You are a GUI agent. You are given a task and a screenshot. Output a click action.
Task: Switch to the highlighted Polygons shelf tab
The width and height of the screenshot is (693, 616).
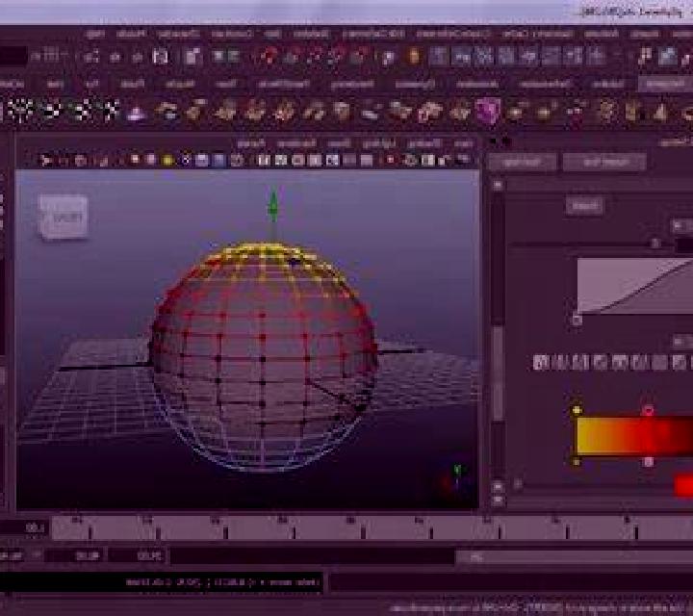coord(665,84)
